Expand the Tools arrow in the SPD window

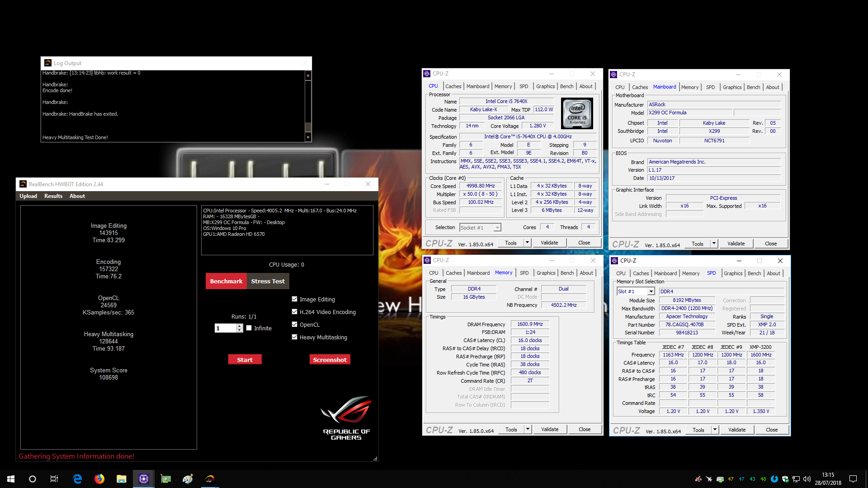tap(715, 430)
